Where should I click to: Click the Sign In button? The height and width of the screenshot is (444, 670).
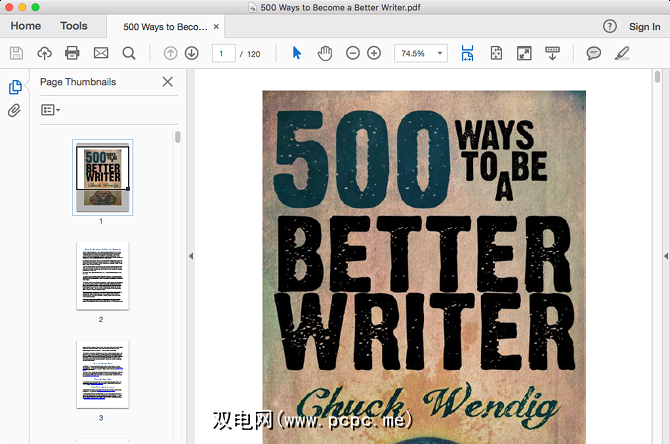point(645,26)
